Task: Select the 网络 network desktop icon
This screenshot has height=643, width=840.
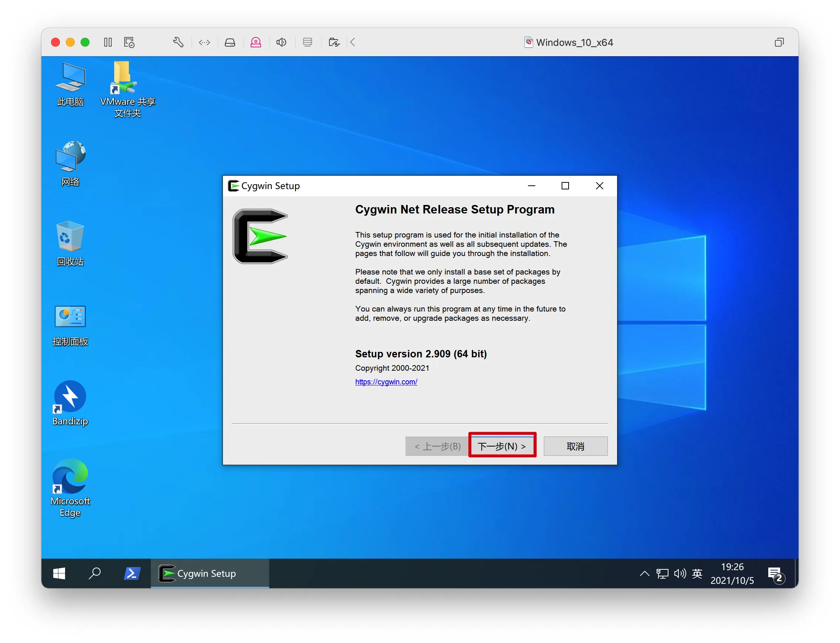Action: point(70,164)
